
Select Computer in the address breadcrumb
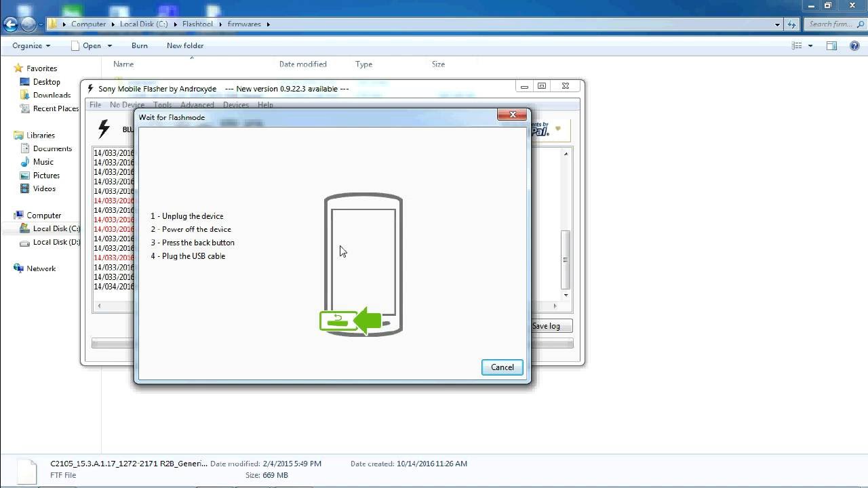(88, 24)
